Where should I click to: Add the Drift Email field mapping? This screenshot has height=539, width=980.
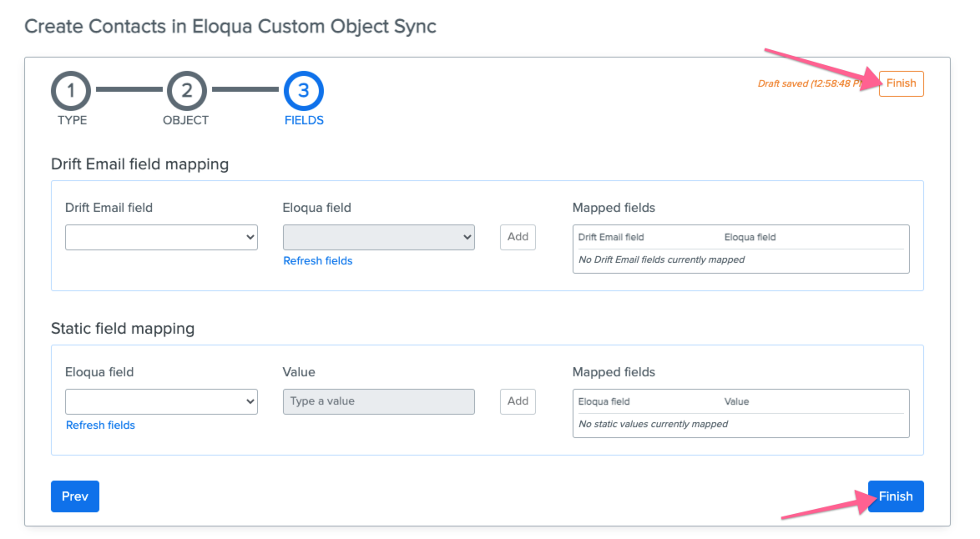tap(518, 237)
